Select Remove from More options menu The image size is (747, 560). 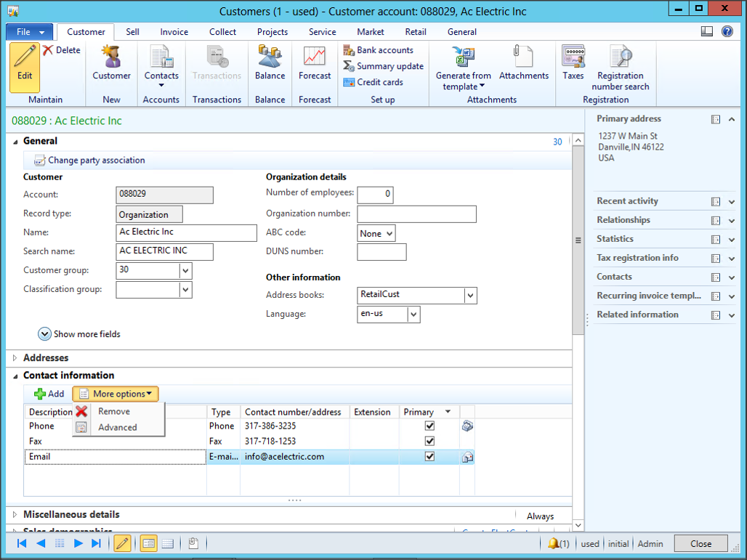[114, 412]
